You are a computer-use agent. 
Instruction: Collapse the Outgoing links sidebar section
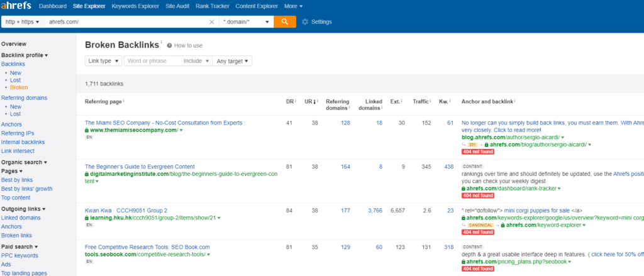[x=23, y=209]
